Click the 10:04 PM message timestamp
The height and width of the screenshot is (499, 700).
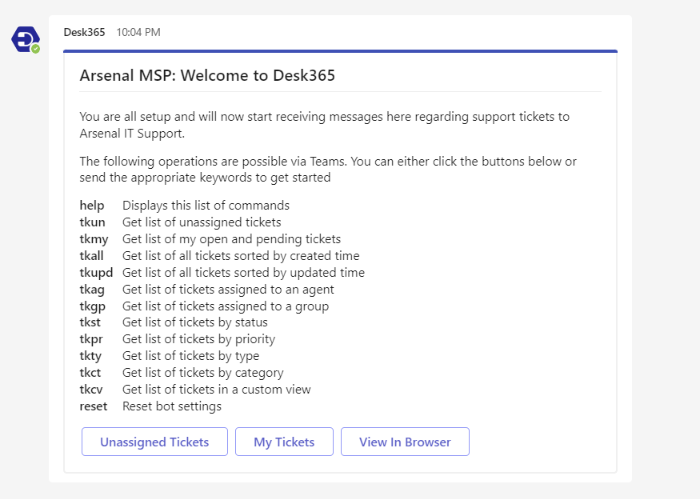(138, 32)
